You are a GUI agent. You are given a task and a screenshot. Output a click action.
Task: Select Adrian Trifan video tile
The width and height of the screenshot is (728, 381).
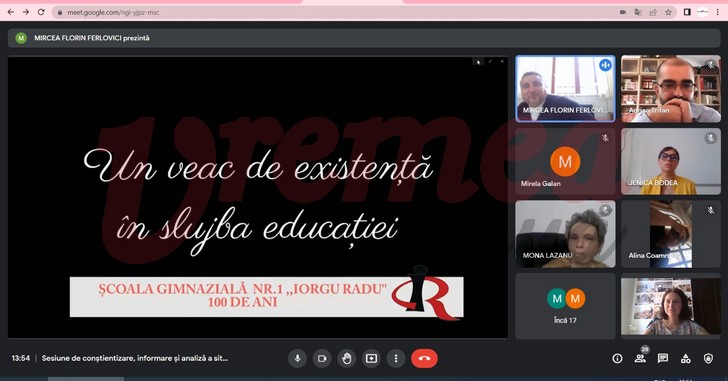tap(671, 89)
